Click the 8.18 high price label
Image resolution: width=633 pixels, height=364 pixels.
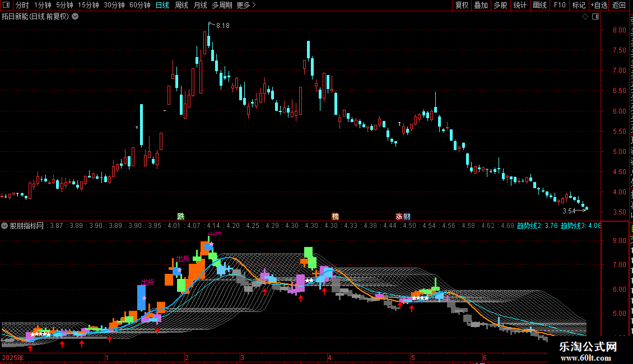pyautogui.click(x=223, y=25)
